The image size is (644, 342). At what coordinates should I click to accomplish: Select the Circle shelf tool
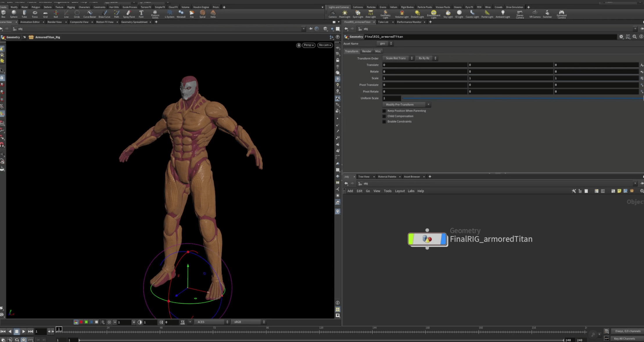click(x=77, y=14)
